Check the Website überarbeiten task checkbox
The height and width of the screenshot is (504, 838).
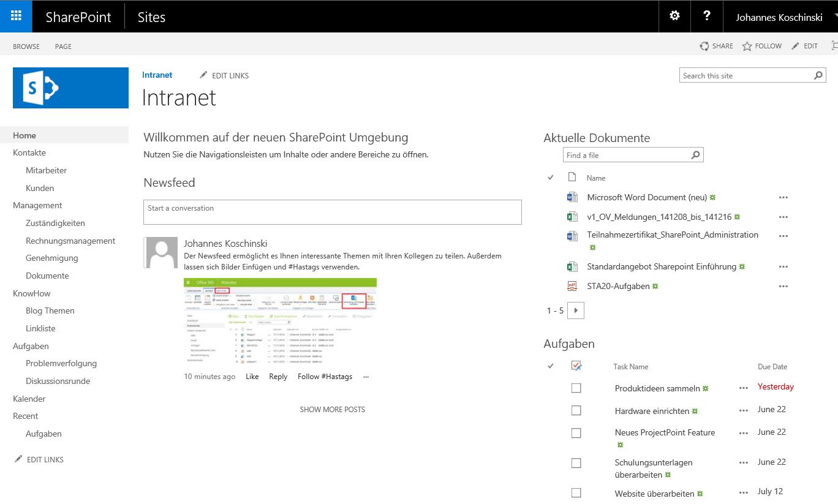576,492
